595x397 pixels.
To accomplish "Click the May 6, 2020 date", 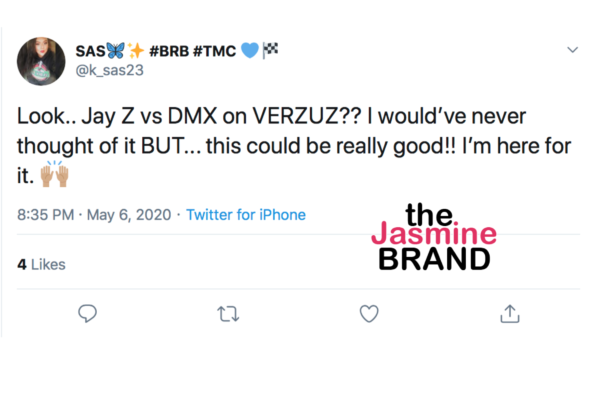I will pos(129,215).
